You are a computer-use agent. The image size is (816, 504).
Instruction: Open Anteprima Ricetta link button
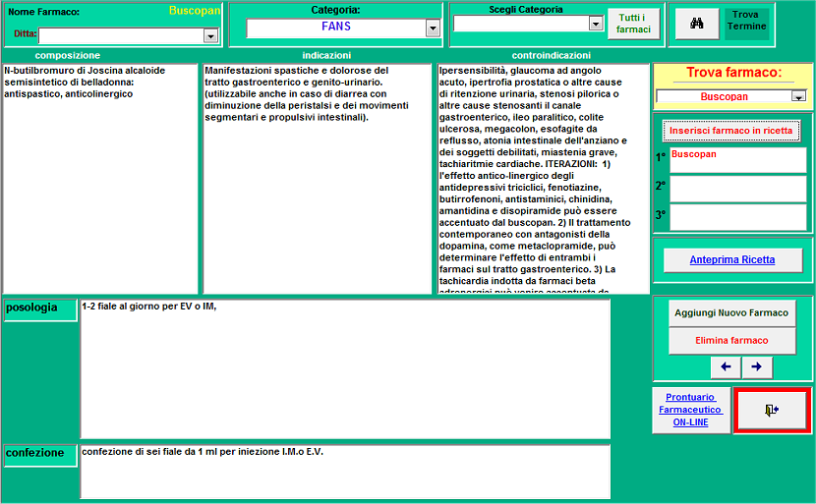coord(732,259)
